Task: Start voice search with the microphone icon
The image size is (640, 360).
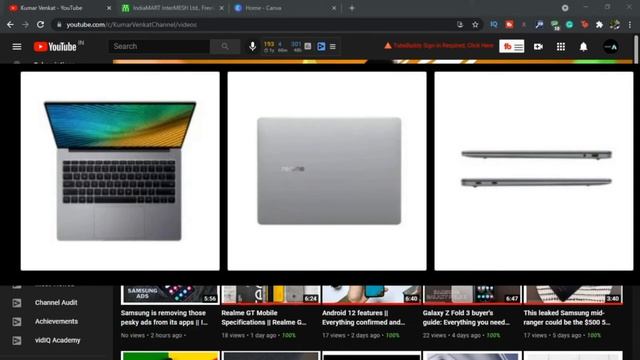Action: click(x=252, y=47)
